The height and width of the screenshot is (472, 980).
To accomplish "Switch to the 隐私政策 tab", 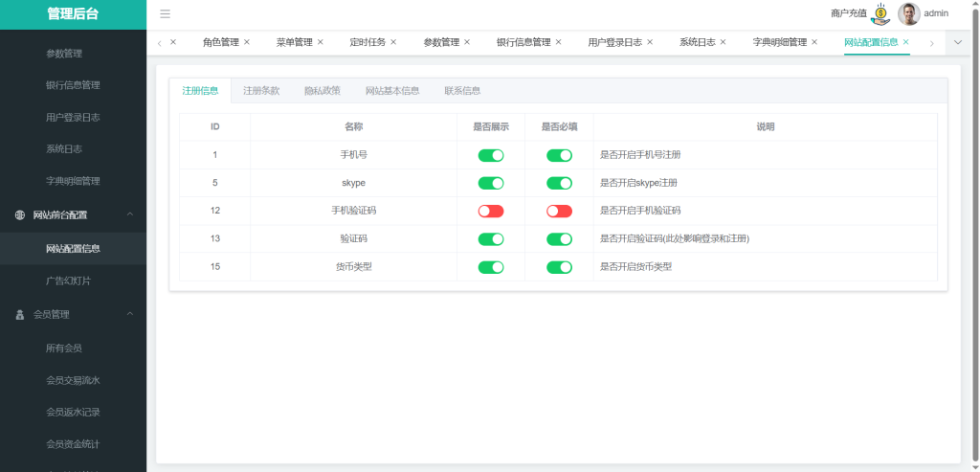I will coord(322,91).
